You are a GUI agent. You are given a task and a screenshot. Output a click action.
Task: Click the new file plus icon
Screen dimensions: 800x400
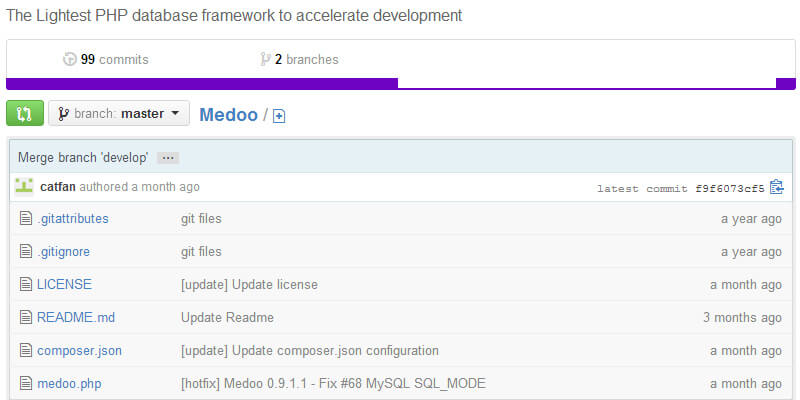click(x=279, y=116)
